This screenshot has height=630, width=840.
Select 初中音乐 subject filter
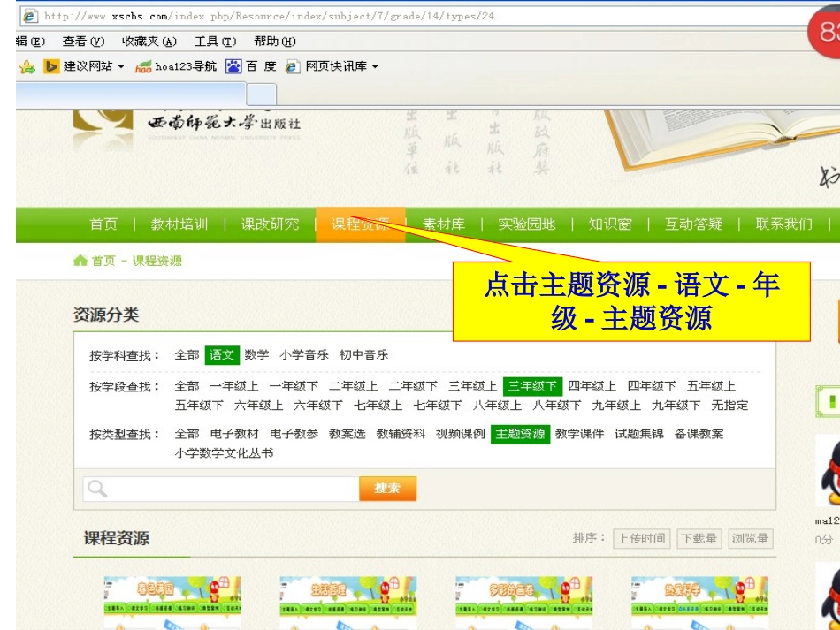[x=363, y=355]
